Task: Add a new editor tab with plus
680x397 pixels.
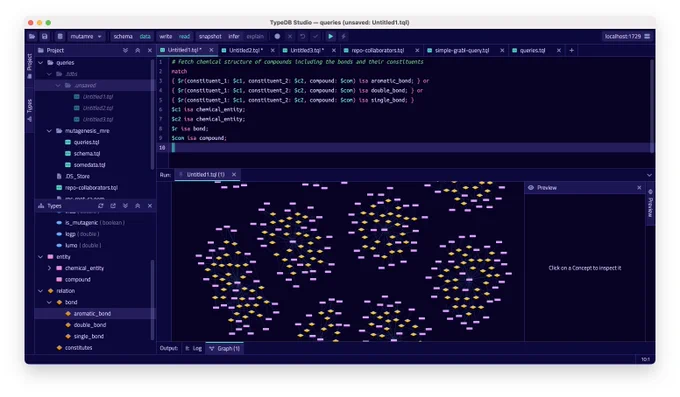Action: tap(572, 50)
